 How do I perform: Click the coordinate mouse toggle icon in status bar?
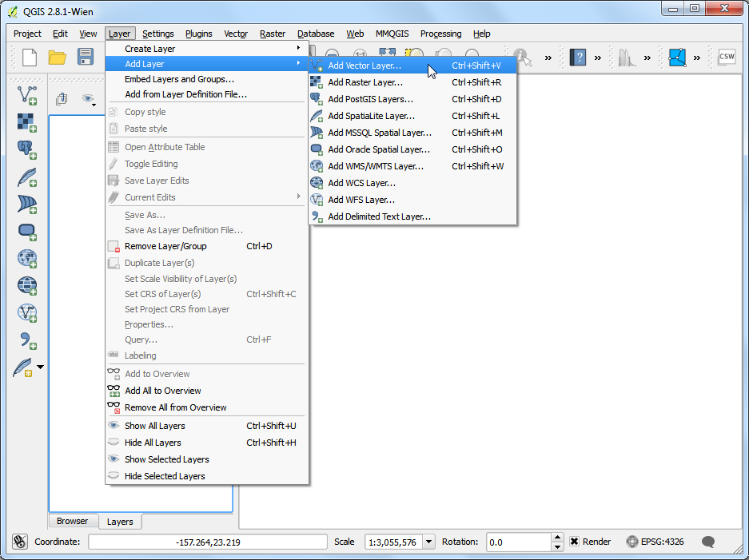tap(20, 542)
